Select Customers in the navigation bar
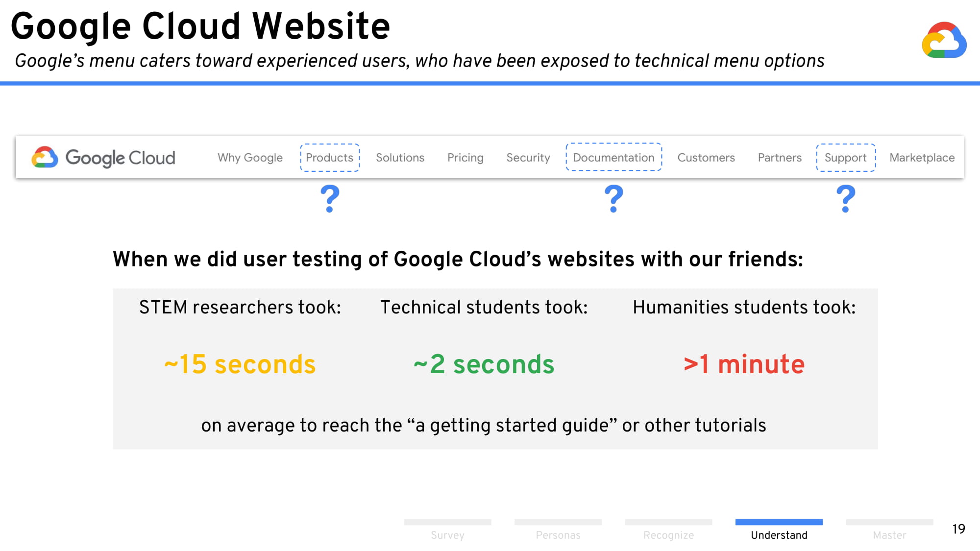Image resolution: width=980 pixels, height=551 pixels. coord(706,158)
